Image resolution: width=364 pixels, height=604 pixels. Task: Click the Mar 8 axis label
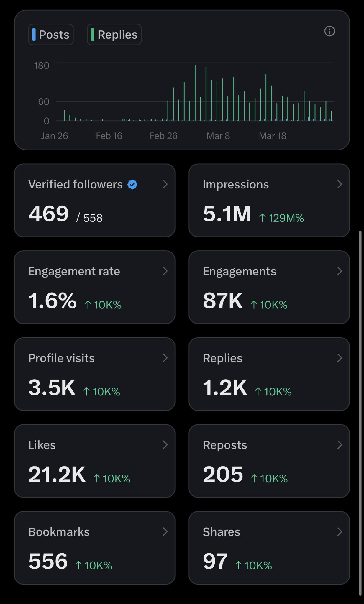point(218,136)
